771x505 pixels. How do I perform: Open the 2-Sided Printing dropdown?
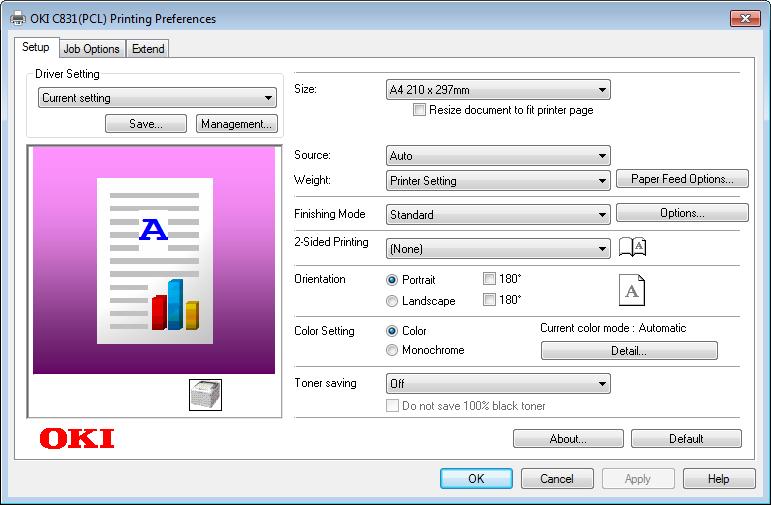498,249
